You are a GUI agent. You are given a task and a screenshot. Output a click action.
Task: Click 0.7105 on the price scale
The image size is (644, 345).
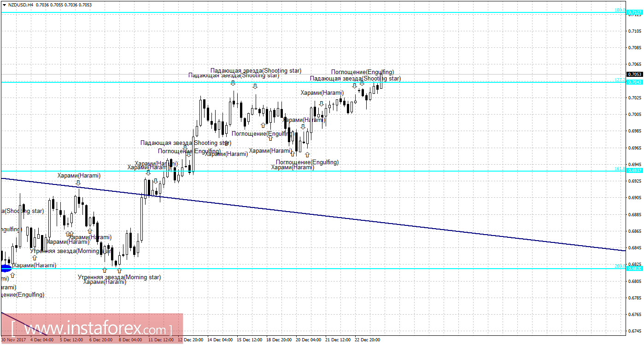click(635, 31)
